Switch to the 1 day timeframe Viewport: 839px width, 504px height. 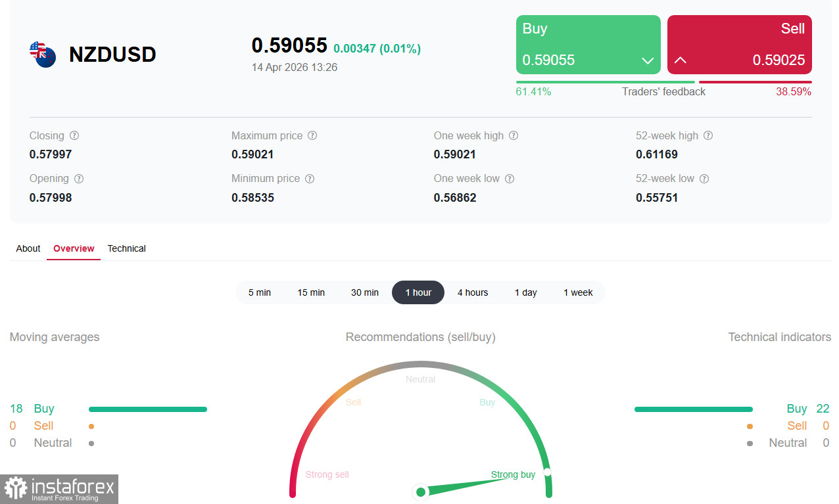[x=526, y=292]
